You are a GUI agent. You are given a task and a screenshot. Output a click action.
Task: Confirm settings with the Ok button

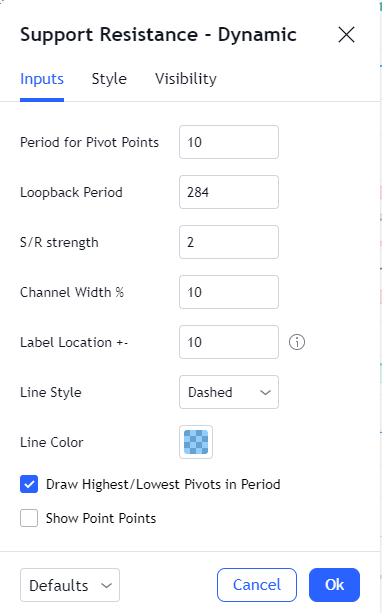click(x=334, y=585)
